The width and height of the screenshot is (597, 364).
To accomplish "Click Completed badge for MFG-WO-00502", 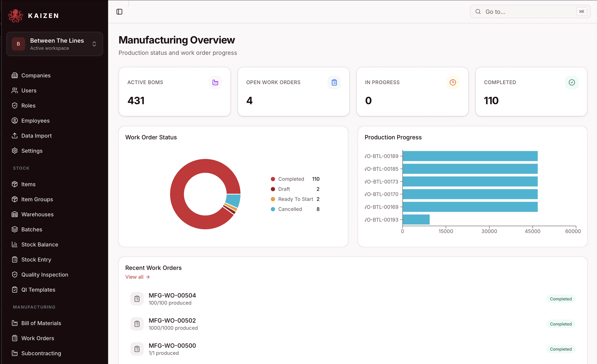I will (x=561, y=324).
